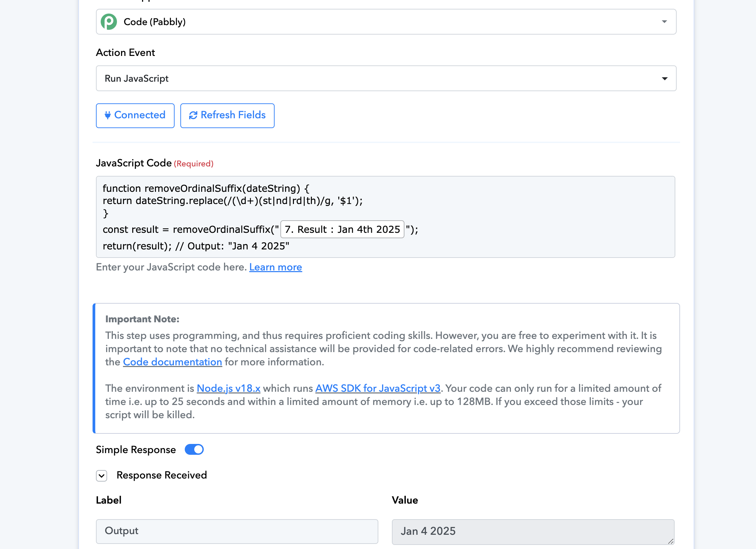
Task: Open the Code (Pabbly) app dropdown arrow
Action: pyautogui.click(x=664, y=22)
